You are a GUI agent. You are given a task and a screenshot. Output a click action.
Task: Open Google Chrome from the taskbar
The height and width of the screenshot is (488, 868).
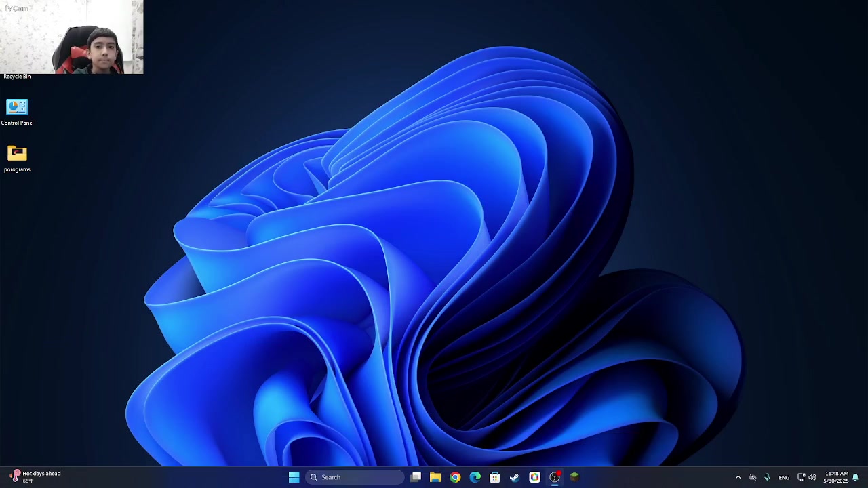tap(455, 477)
